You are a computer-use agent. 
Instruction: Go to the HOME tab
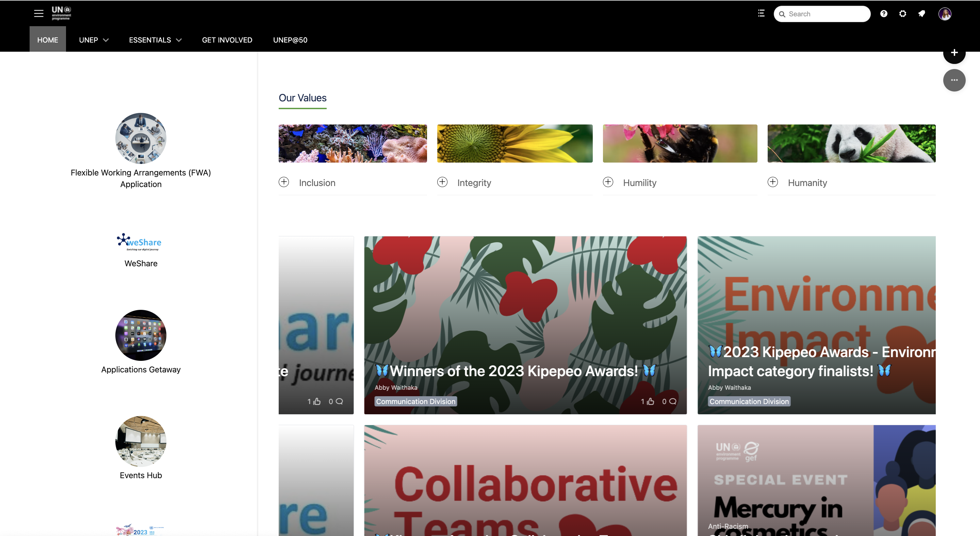[x=48, y=39]
